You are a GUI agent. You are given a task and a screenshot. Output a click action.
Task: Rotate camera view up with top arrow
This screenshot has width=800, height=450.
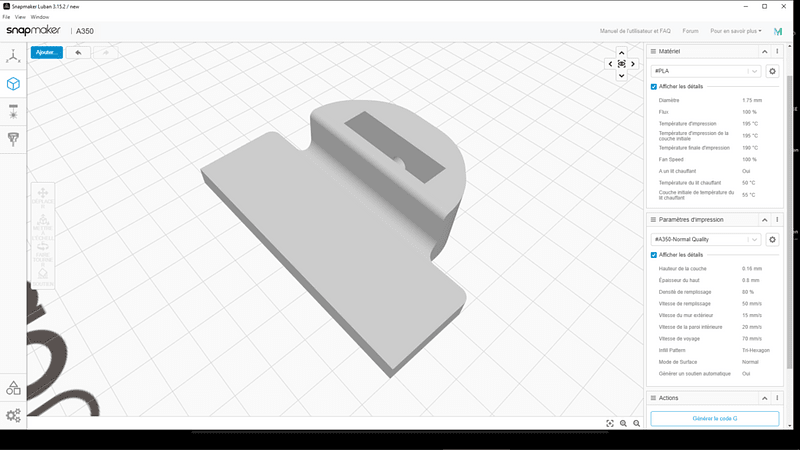coord(621,53)
